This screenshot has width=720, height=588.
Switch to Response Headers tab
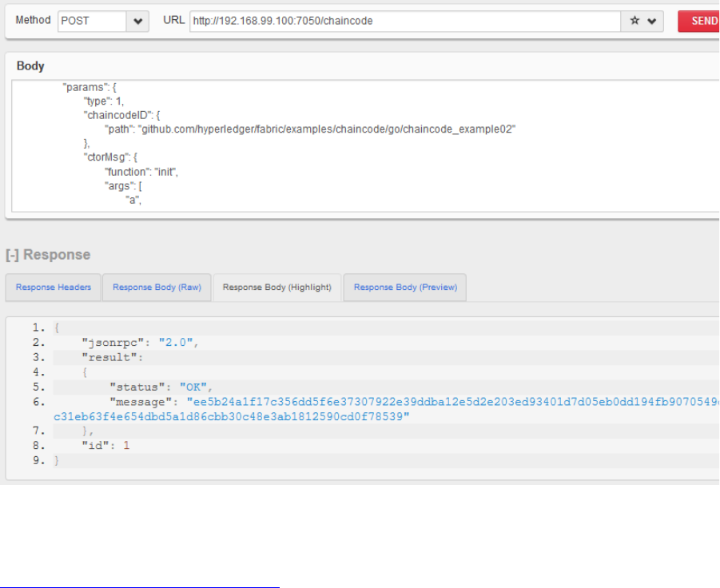pos(54,288)
